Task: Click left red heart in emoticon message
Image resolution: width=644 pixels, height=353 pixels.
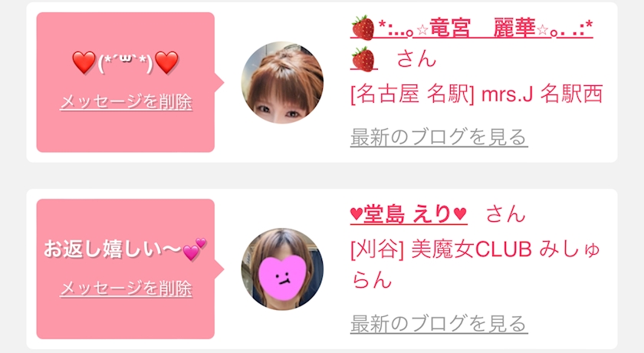Action: pos(84,62)
